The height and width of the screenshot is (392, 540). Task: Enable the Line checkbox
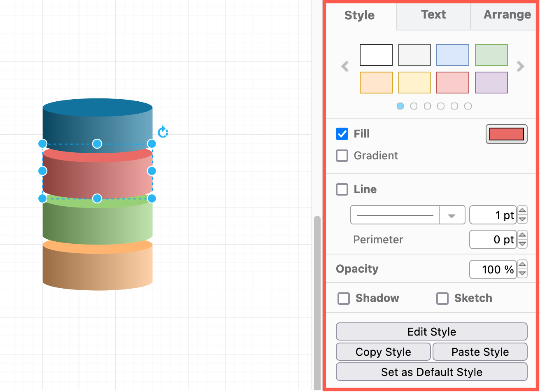342,189
